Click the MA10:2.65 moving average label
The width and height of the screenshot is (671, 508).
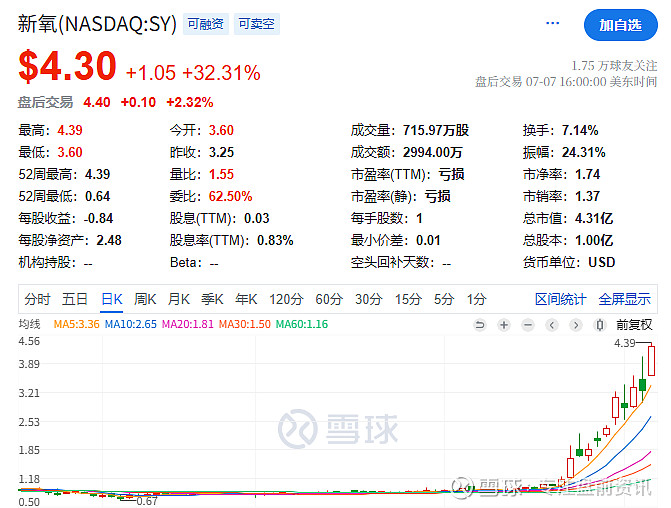tap(131, 324)
